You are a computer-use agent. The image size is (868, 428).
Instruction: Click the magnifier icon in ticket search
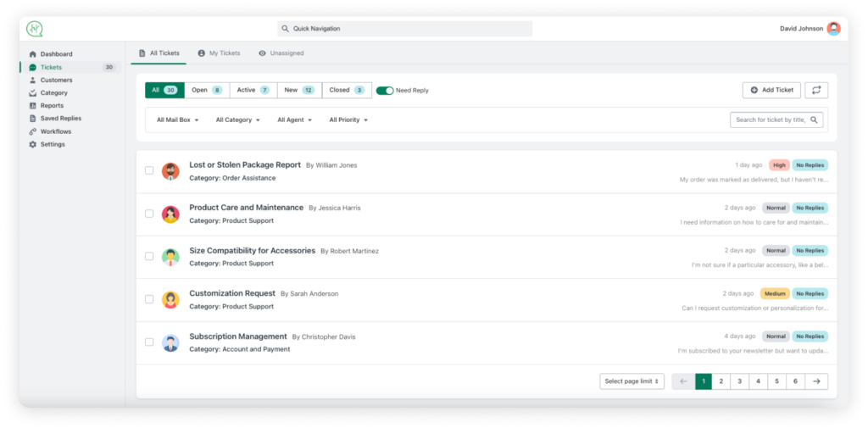815,120
